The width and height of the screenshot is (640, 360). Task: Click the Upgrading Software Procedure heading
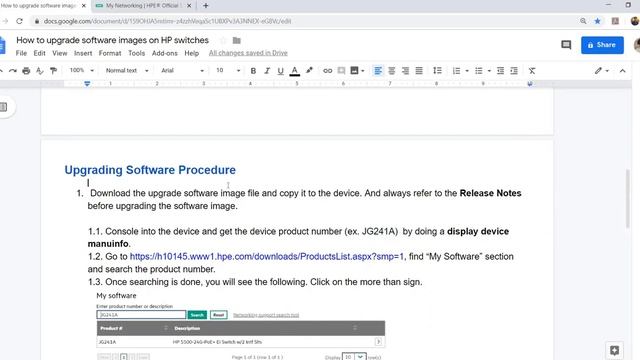click(150, 170)
